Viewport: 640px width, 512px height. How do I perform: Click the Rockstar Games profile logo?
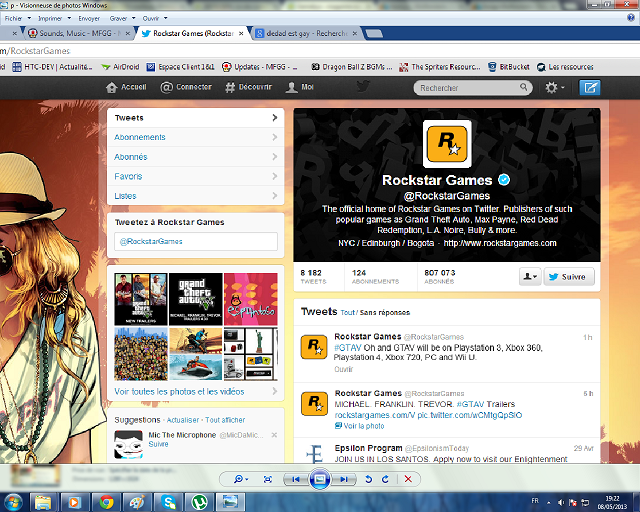tap(447, 144)
